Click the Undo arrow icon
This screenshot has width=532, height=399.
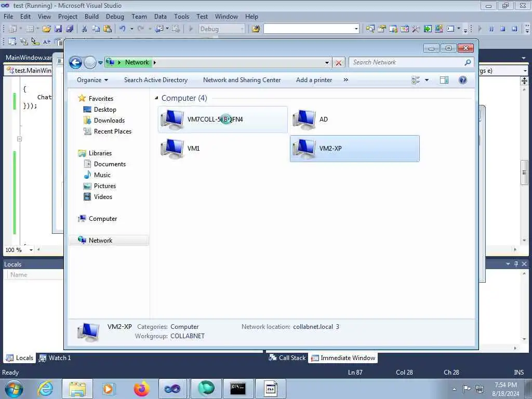(123, 29)
